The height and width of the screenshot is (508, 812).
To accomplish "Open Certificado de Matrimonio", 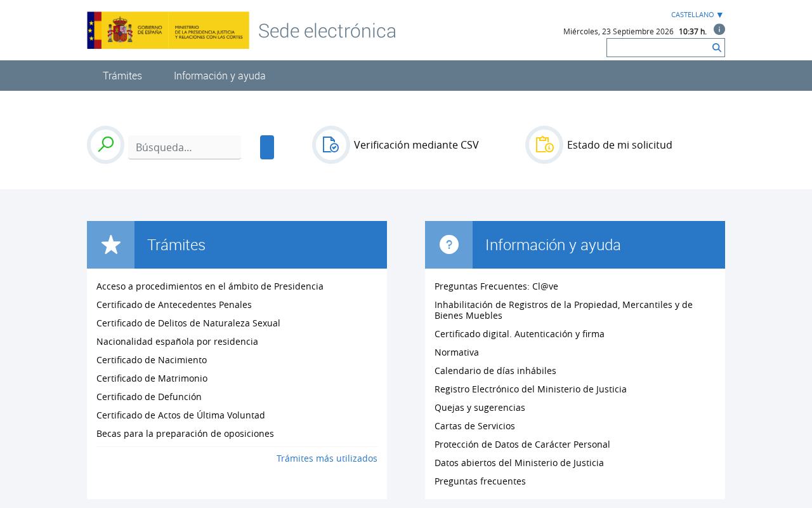I will 152,378.
